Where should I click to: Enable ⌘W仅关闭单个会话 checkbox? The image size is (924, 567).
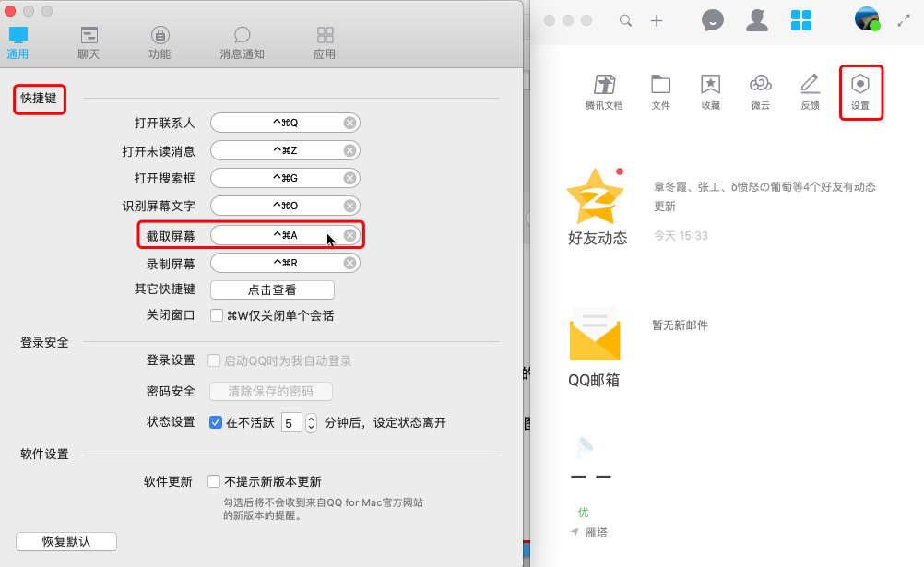pyautogui.click(x=217, y=315)
